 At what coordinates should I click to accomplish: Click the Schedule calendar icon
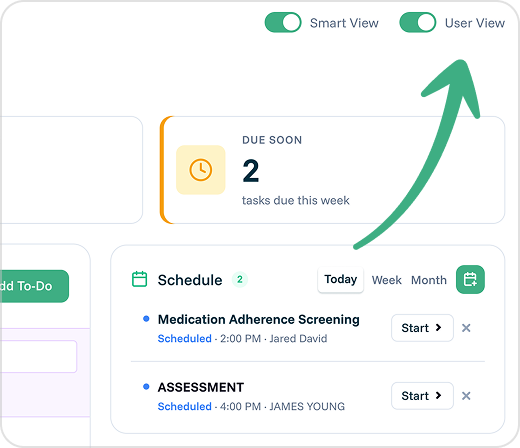[139, 279]
